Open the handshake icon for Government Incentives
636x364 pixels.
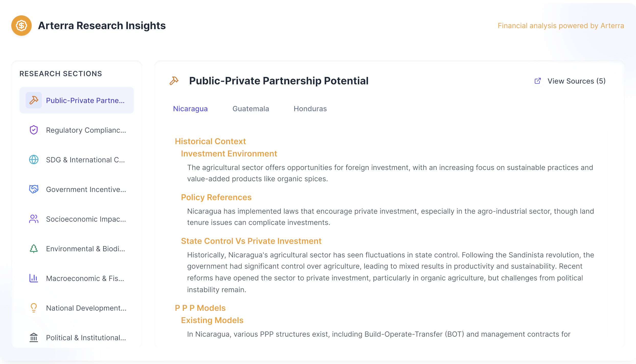34,189
